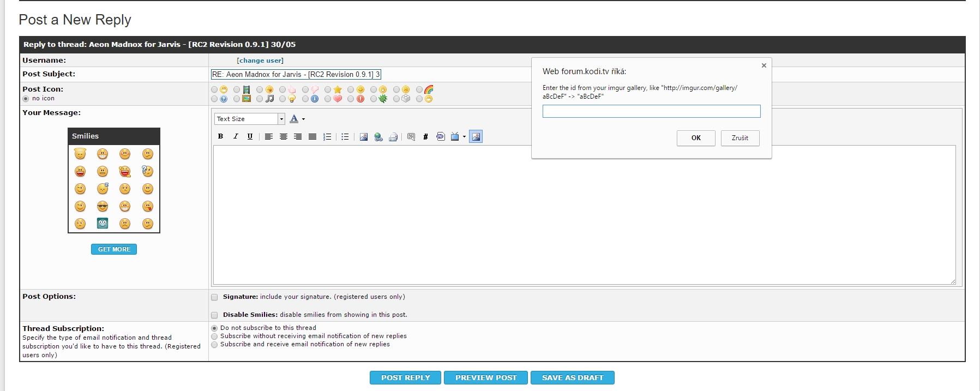Insert a numbered list
The height and width of the screenshot is (391, 980).
327,137
